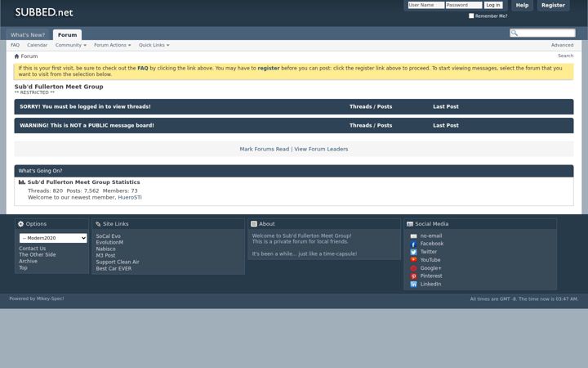Image resolution: width=588 pixels, height=368 pixels.
Task: Click the Password input field
Action: (x=464, y=5)
